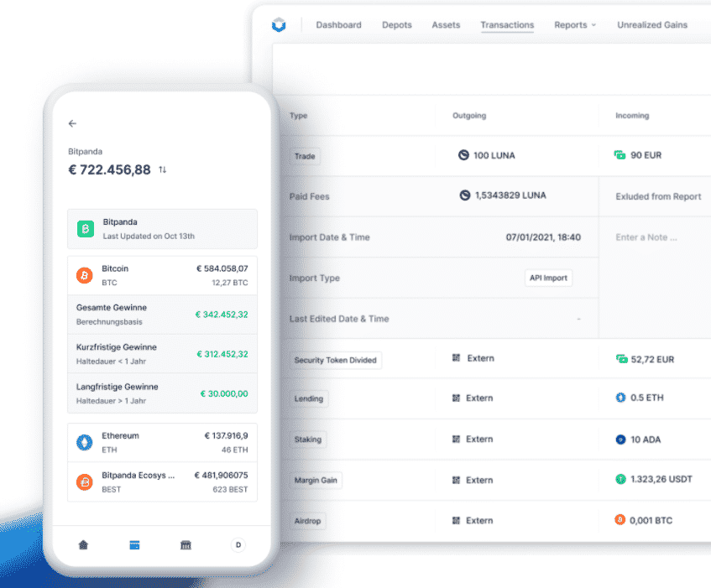Viewport: 711px width, 588px height.
Task: Click the LUNA icon beside 1,5343829 LUNA
Action: click(x=465, y=195)
